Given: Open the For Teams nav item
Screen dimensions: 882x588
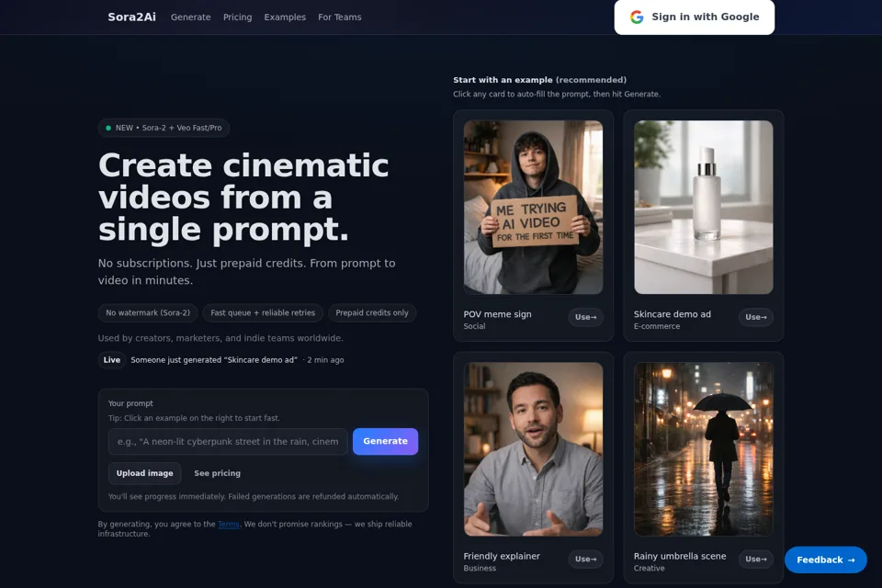Looking at the screenshot, I should [340, 17].
